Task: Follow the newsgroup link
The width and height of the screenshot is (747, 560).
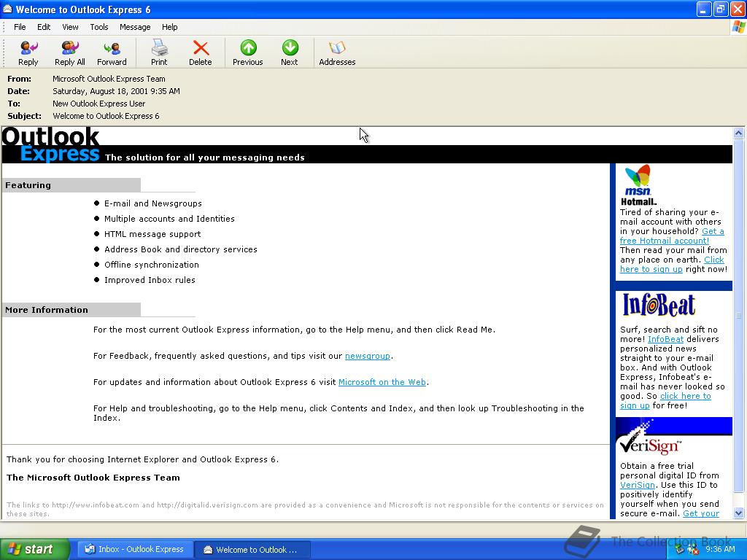Action: coord(368,356)
